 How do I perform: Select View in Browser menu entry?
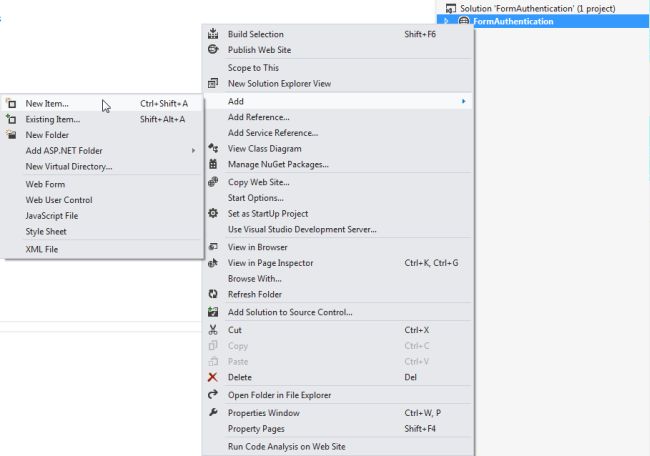[257, 247]
